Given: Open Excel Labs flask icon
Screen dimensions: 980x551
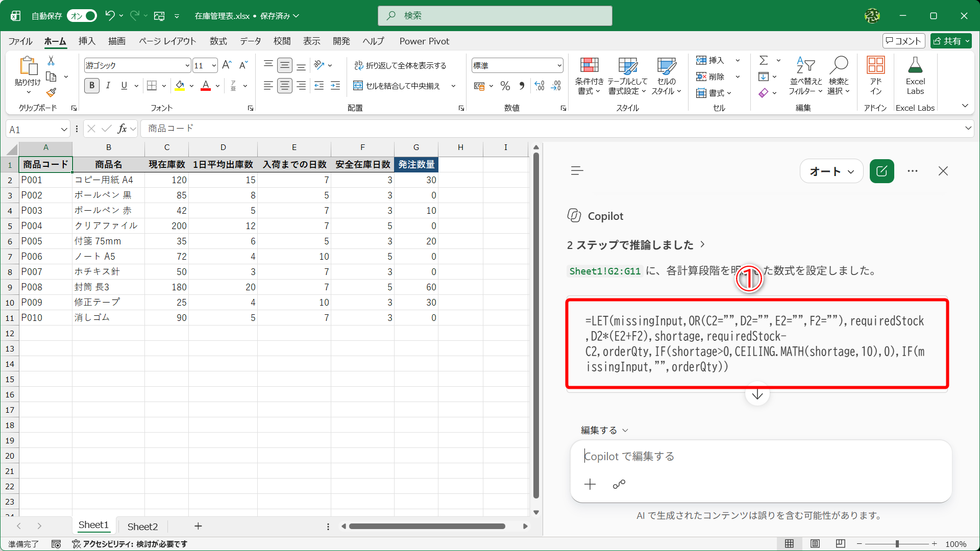Looking at the screenshot, I should click(915, 76).
